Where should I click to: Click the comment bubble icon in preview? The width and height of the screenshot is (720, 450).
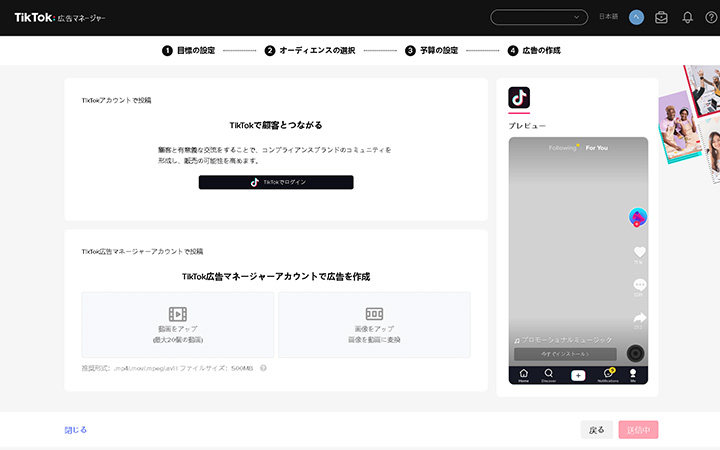click(x=639, y=285)
